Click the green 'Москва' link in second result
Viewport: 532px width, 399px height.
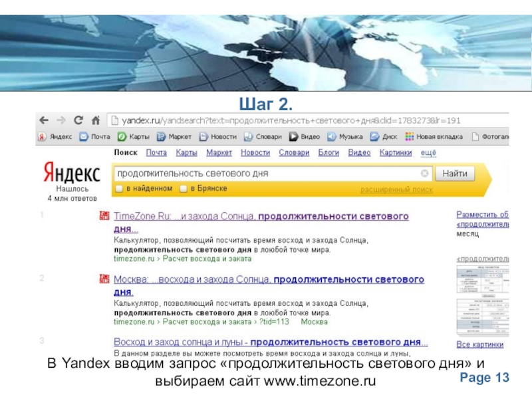[314, 322]
